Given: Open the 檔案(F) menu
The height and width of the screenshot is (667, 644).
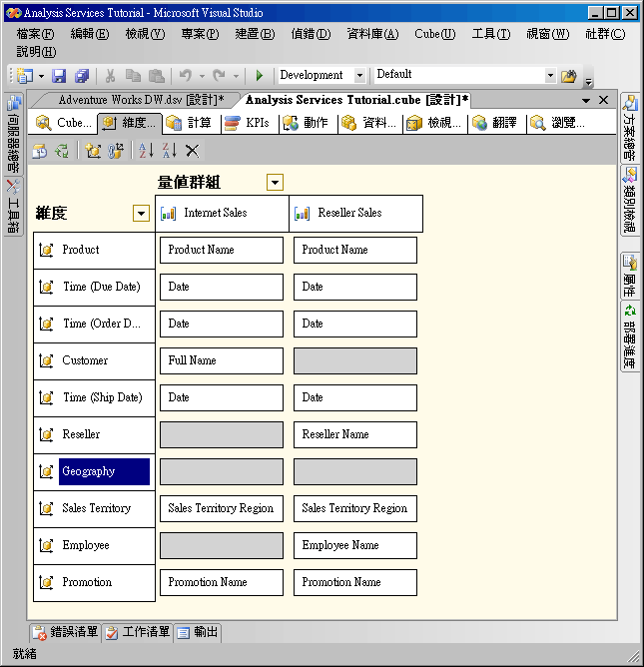Looking at the screenshot, I should click(x=35, y=34).
